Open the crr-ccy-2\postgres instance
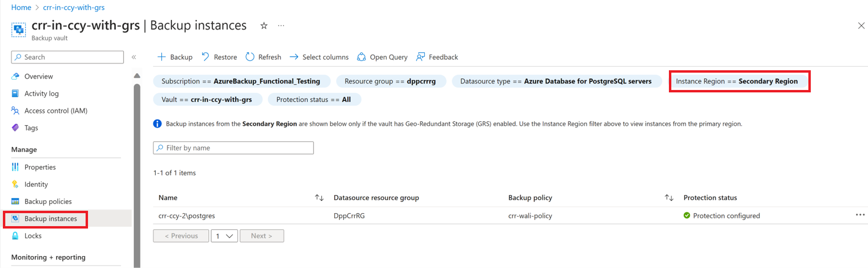The image size is (868, 268). coord(187,216)
